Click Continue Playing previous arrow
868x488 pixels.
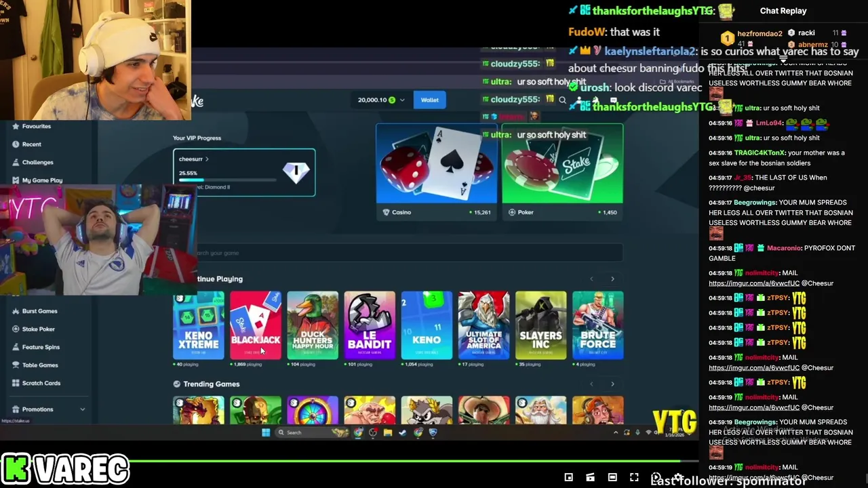click(x=591, y=279)
